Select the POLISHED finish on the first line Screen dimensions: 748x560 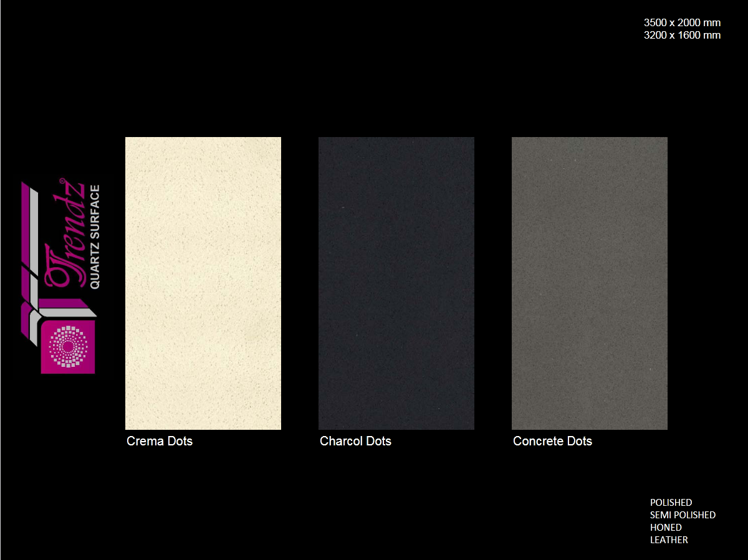671,503
